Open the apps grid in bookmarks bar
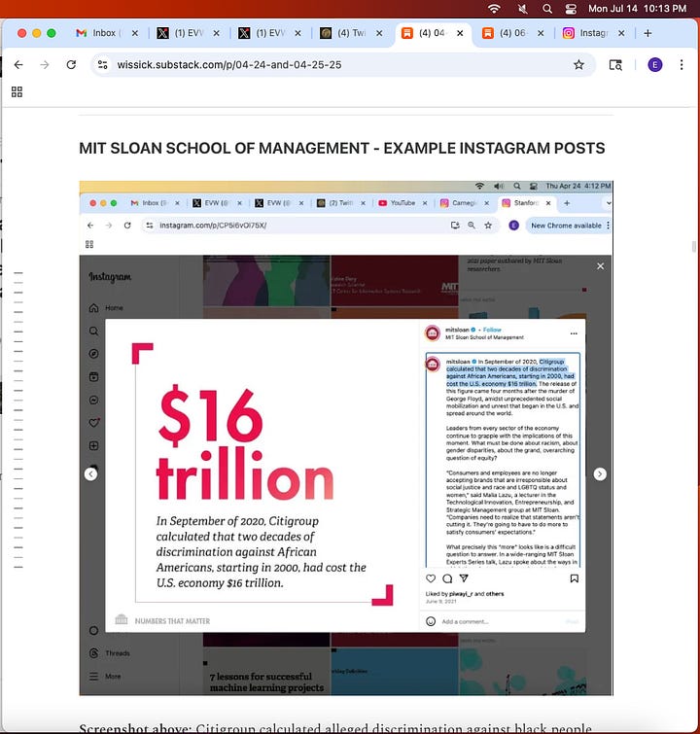 pyautogui.click(x=17, y=91)
